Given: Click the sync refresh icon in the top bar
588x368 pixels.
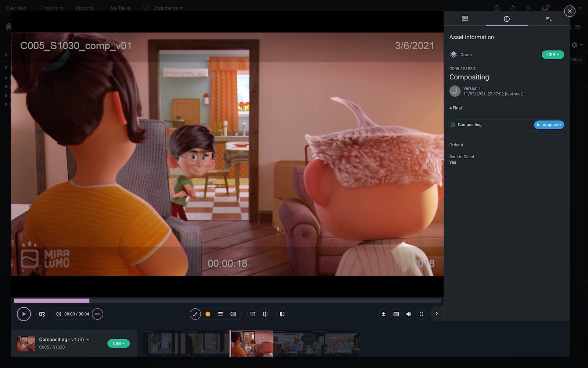Looking at the screenshot, I should 513,8.
